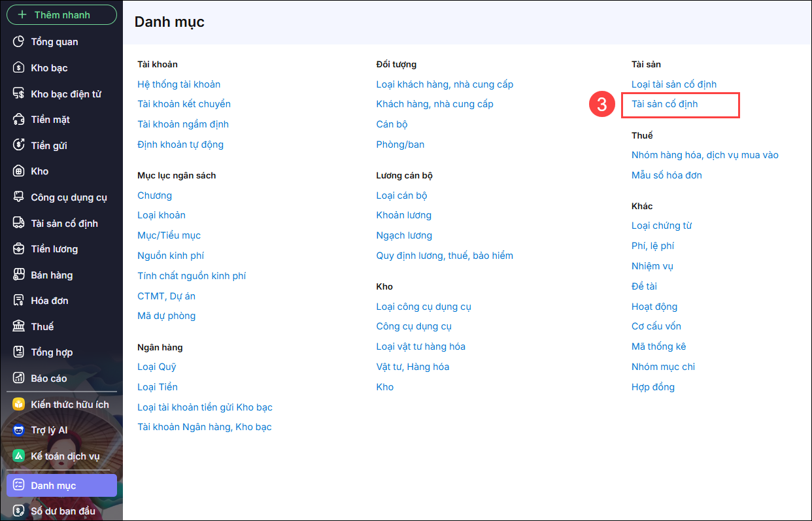Image resolution: width=812 pixels, height=521 pixels.
Task: Open the Báo cáo chart icon
Action: [19, 378]
